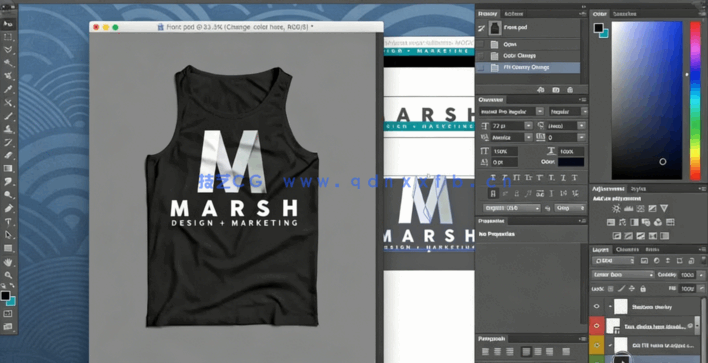Add a Photo Filter adjustment
Viewport: 708px width, 363px height.
pos(646,222)
